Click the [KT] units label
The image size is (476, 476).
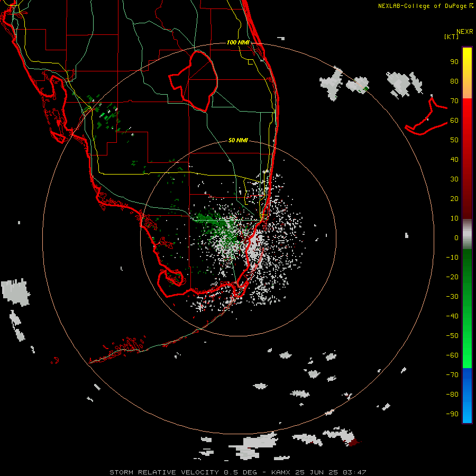click(451, 36)
